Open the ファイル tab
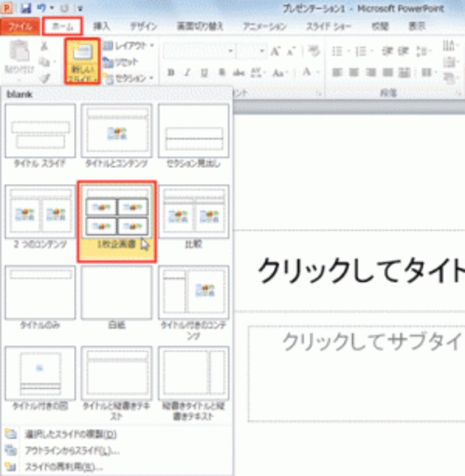This screenshot has height=476, width=465. (x=20, y=27)
